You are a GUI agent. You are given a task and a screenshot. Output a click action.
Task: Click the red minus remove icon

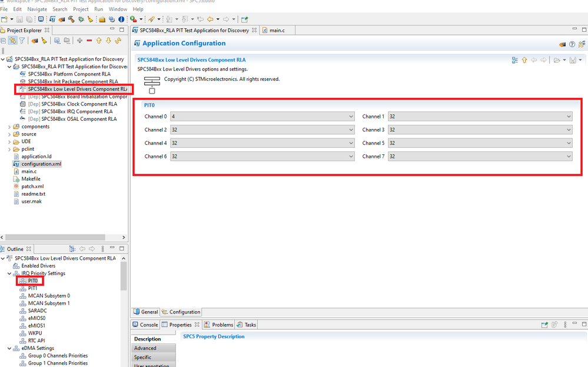click(89, 41)
